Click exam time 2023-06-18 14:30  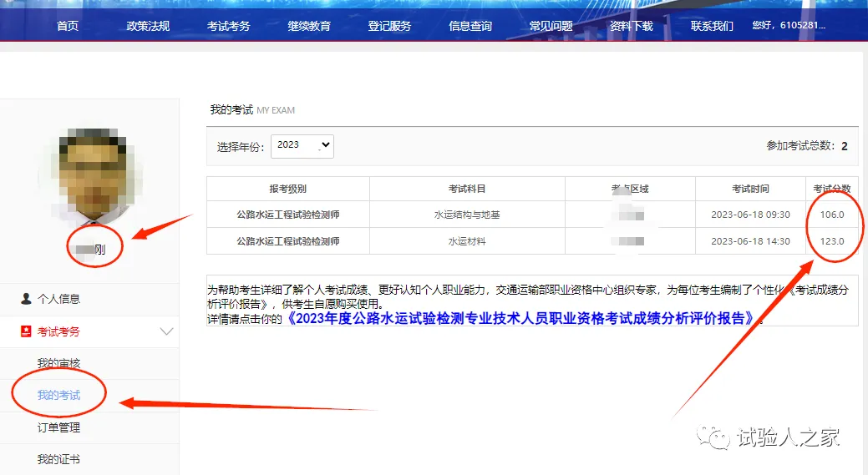click(751, 241)
